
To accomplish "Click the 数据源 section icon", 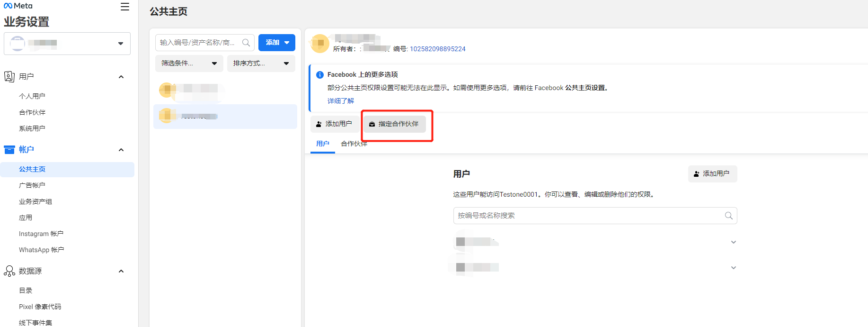I will [9, 271].
